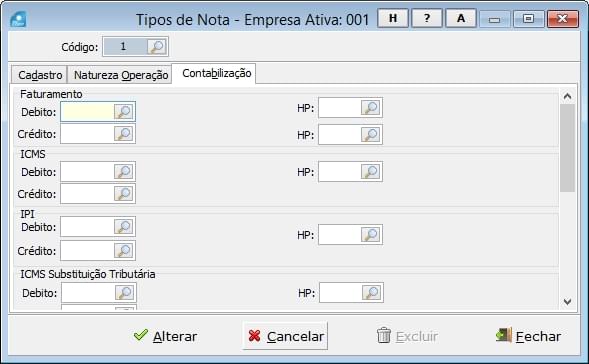Search ICMS Debito account lookup
This screenshot has width=589, height=364.
[124, 172]
